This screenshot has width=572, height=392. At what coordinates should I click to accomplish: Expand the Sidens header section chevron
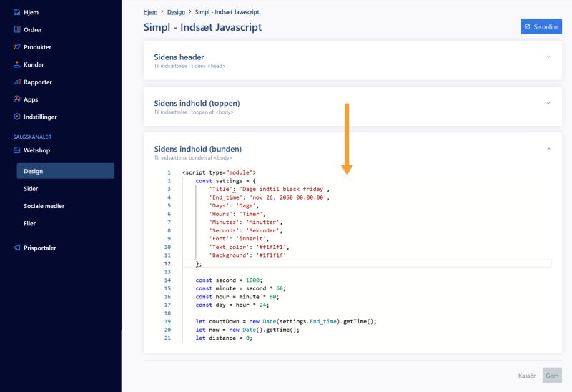click(x=548, y=57)
